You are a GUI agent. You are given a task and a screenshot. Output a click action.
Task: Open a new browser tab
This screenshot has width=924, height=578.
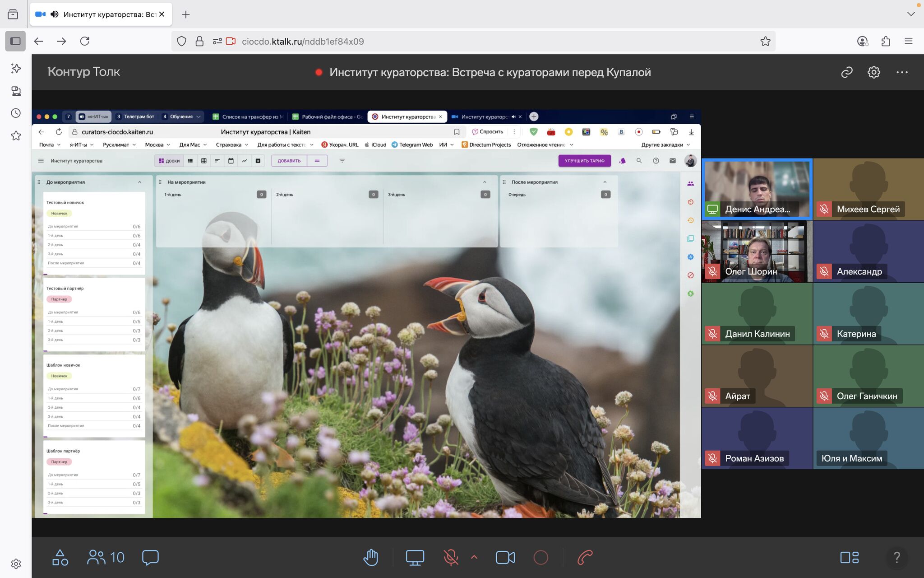tap(185, 14)
